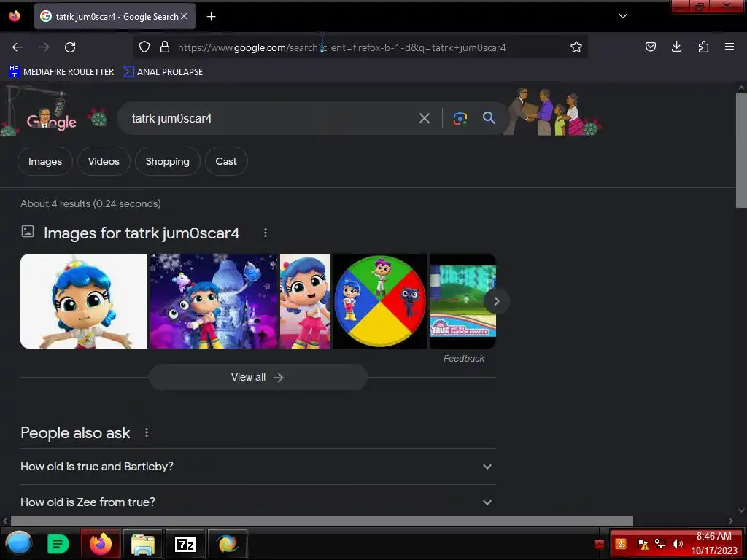The width and height of the screenshot is (747, 560).
Task: Close the 'tatrk jum0scar4 - Google Search' tab
Action: tap(184, 16)
